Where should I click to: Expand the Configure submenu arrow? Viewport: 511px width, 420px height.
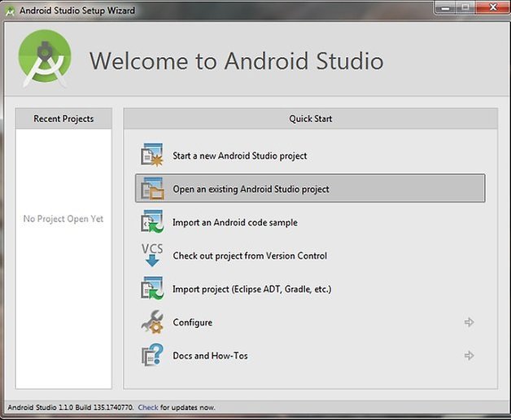coord(469,322)
